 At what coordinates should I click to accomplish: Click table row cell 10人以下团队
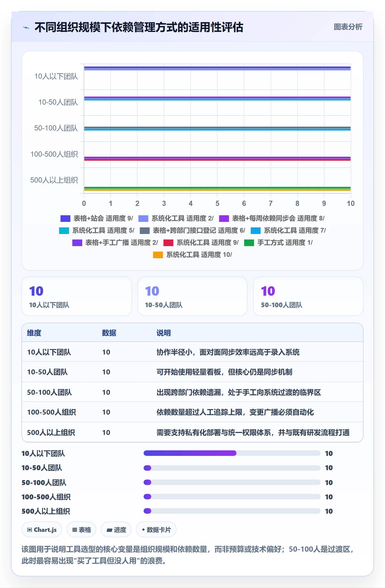tap(49, 352)
